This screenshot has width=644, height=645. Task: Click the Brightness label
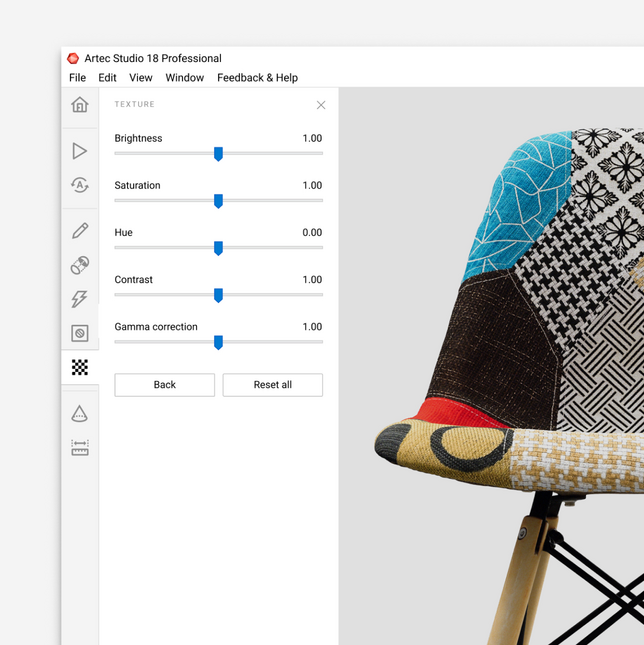[x=138, y=138]
